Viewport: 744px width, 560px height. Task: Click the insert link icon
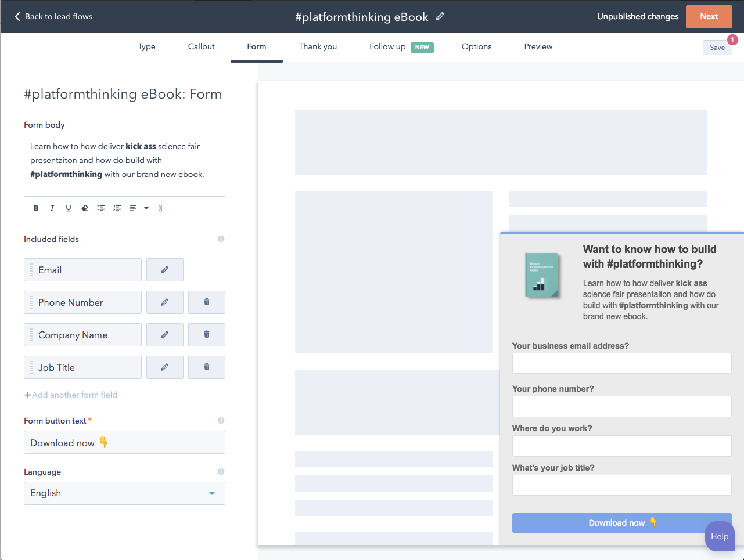click(160, 208)
